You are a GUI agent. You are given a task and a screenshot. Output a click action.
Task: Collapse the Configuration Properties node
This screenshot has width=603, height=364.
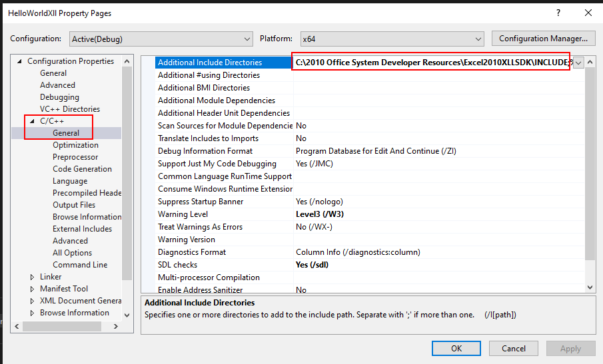click(19, 61)
